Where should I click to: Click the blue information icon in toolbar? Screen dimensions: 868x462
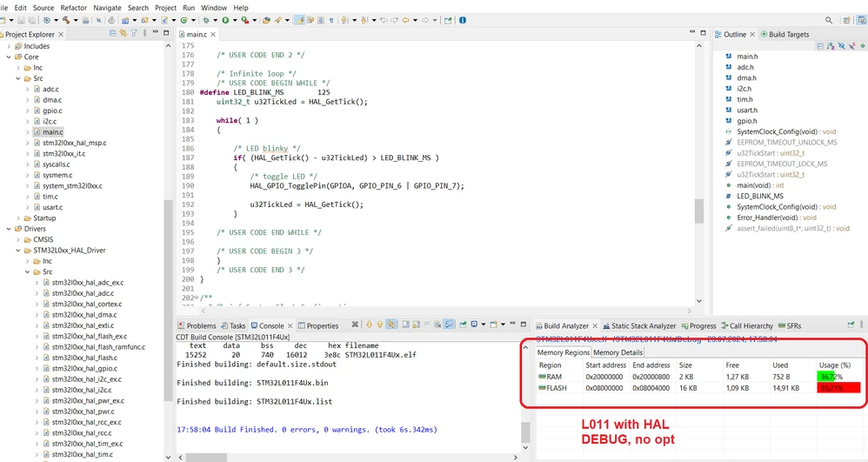tap(462, 20)
